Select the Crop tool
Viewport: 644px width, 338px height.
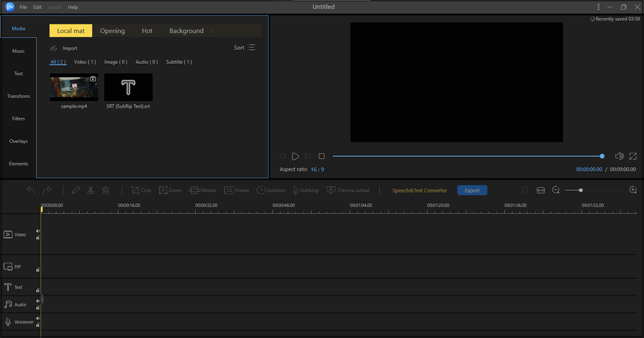(141, 191)
